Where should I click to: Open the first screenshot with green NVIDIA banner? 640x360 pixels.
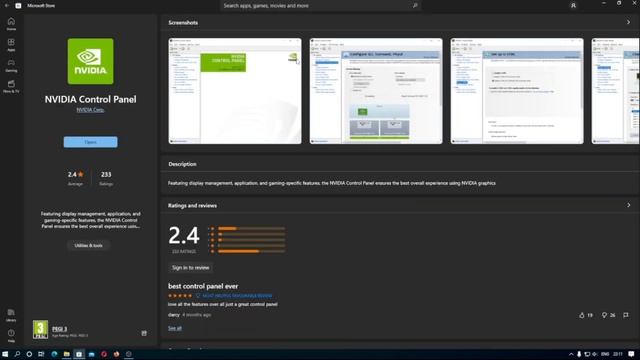(x=235, y=91)
